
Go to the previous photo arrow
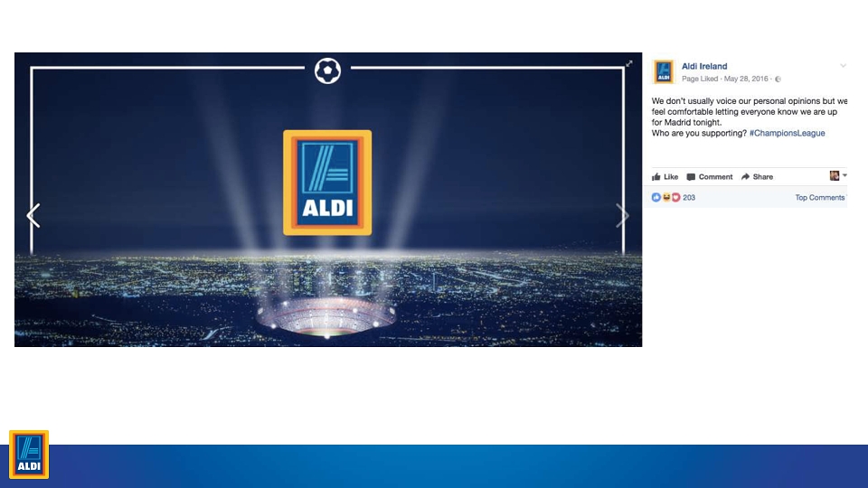click(x=33, y=216)
